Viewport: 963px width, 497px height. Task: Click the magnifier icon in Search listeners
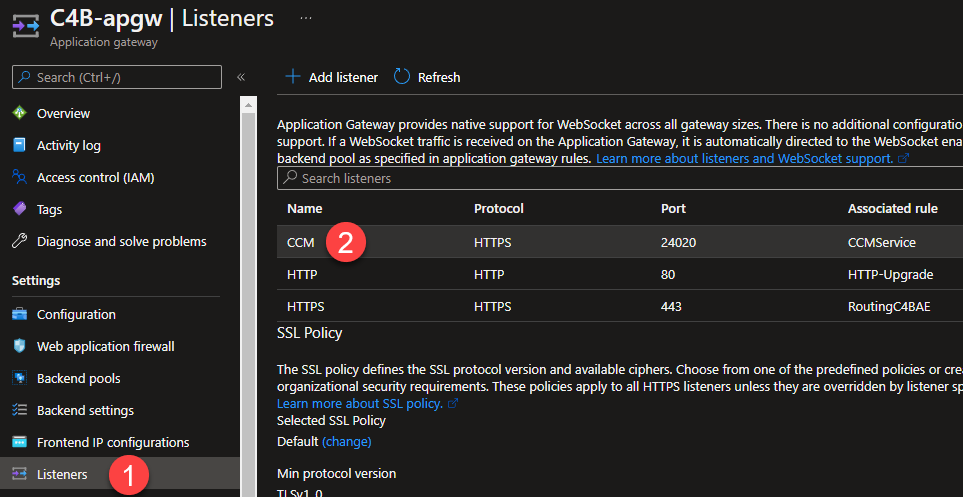(x=290, y=178)
